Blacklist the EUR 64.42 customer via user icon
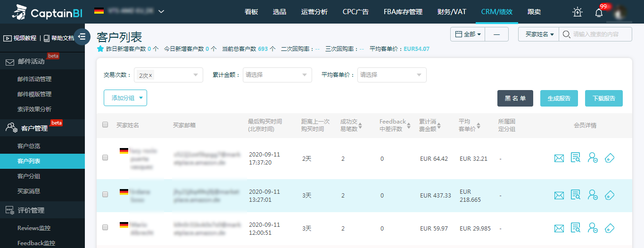The width and height of the screenshot is (644, 248). tap(593, 158)
